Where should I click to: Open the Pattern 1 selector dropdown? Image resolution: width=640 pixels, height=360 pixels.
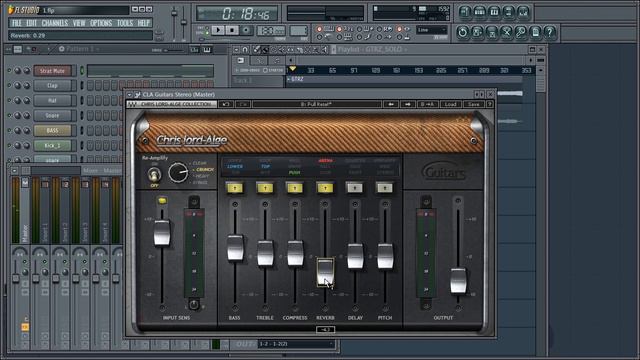[83, 49]
